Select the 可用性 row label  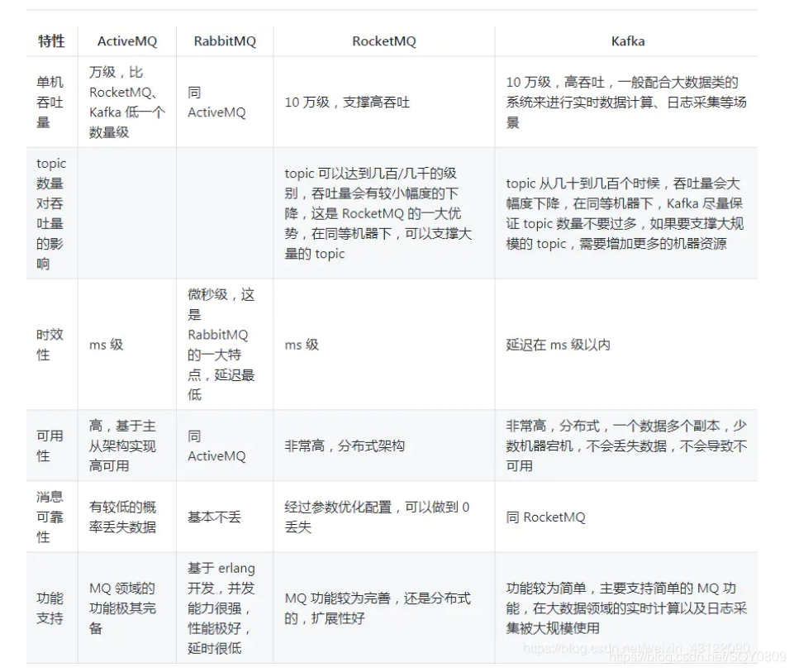[50, 446]
